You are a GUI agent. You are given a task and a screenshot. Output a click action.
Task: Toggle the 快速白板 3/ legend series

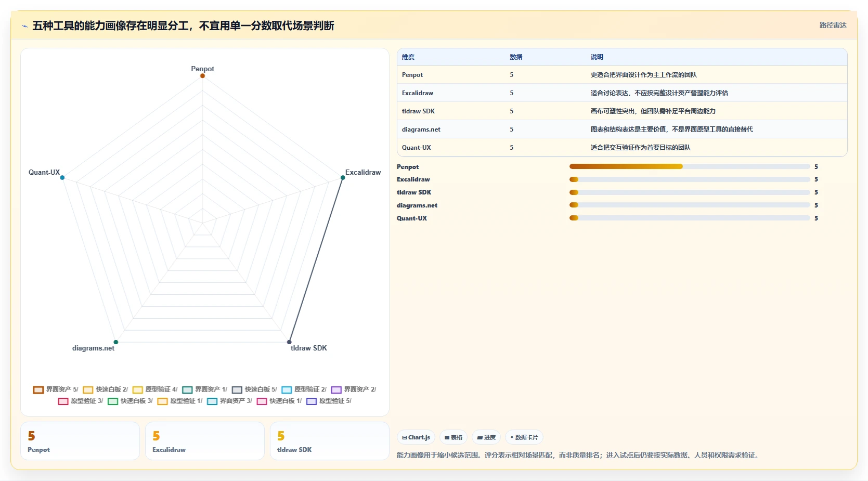point(130,401)
